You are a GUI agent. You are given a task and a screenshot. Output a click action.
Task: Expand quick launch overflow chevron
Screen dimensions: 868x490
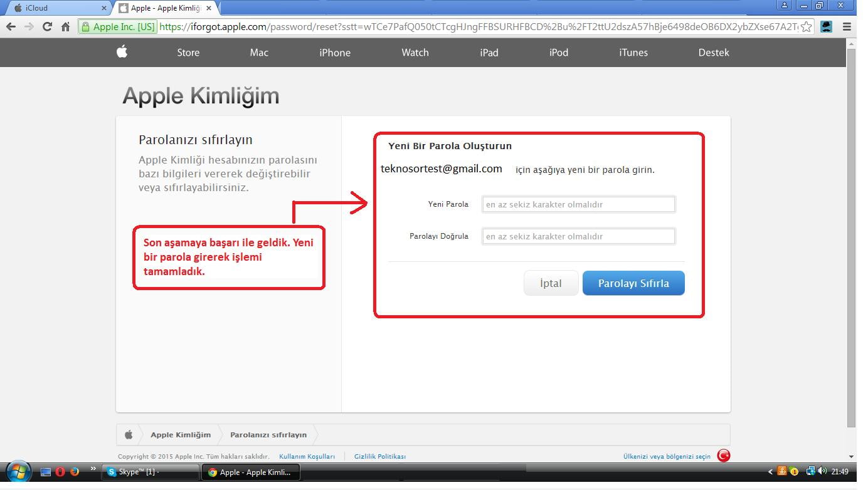click(x=93, y=469)
